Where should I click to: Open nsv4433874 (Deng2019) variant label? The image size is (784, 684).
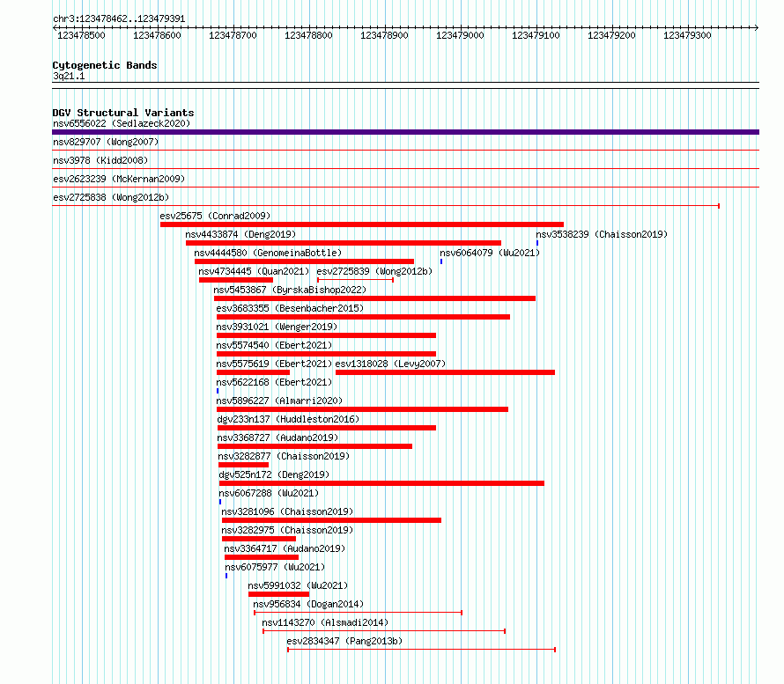(240, 234)
